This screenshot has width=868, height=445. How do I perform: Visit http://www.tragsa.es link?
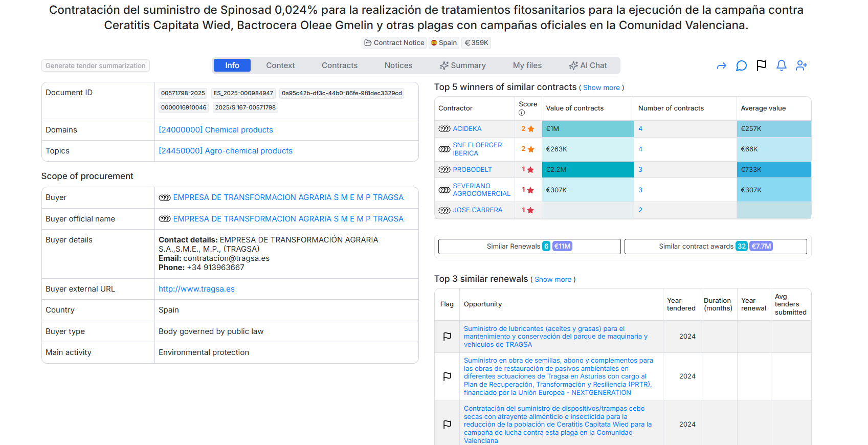point(196,289)
